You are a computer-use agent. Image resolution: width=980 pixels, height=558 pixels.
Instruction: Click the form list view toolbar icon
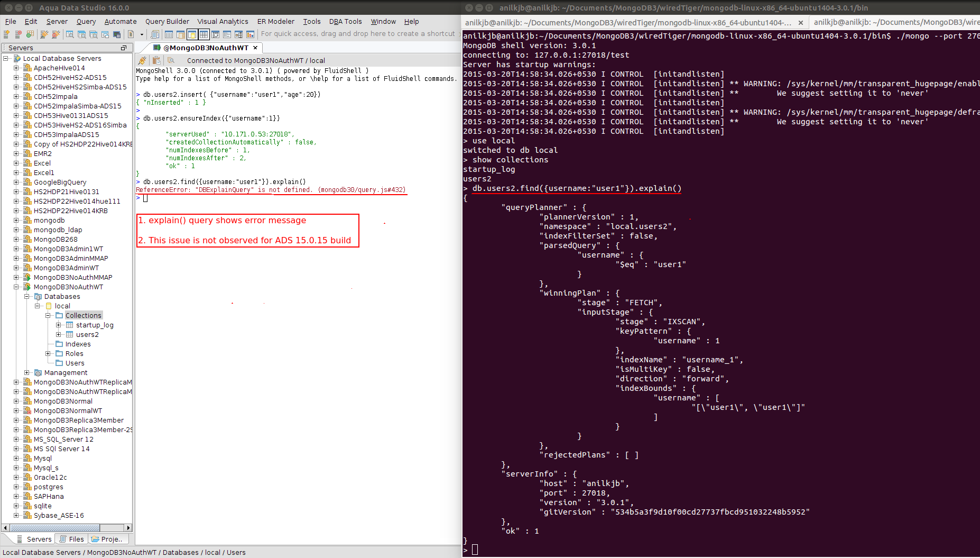[x=227, y=34]
